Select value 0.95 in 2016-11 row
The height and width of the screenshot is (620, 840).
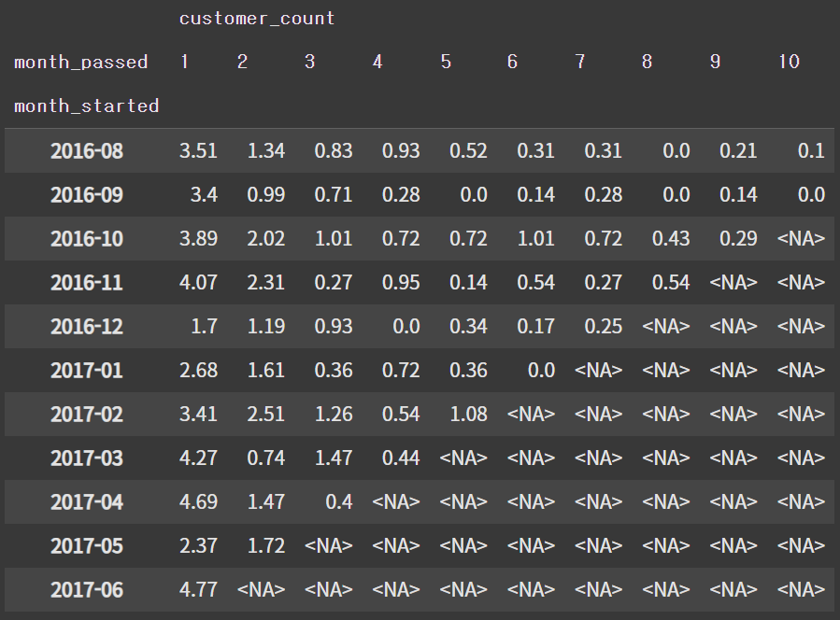(x=401, y=283)
